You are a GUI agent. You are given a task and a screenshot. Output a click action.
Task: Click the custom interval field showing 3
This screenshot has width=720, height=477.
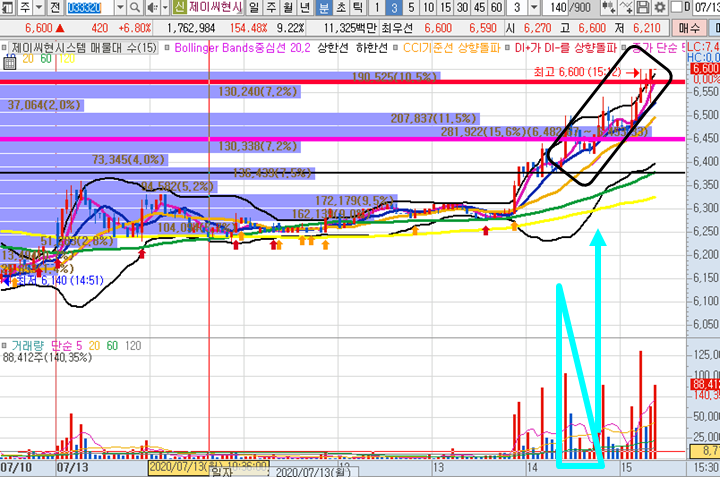(x=518, y=7)
